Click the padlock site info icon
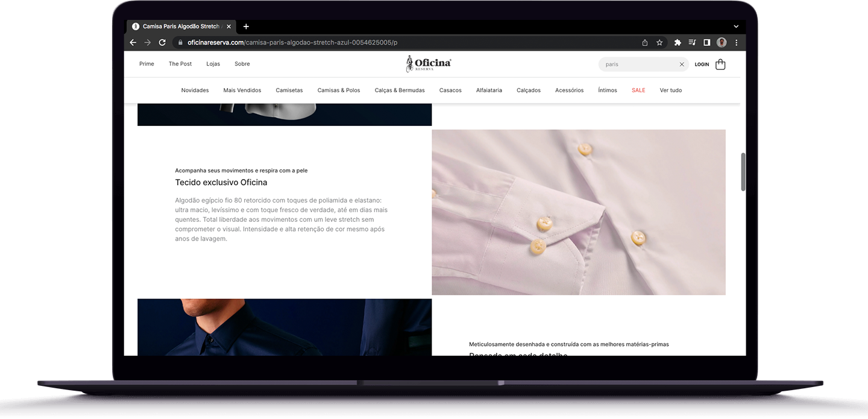This screenshot has width=868, height=419. (180, 43)
